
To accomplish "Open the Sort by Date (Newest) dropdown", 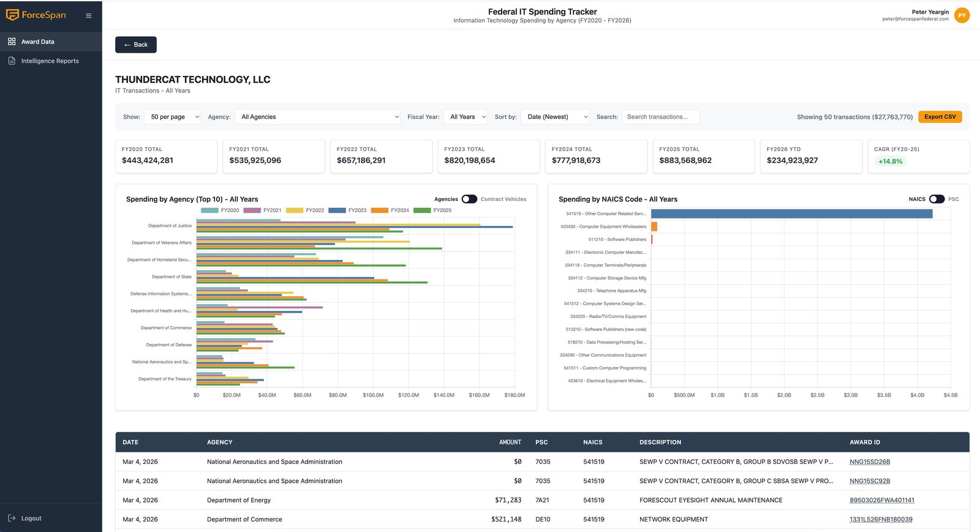I will click(x=555, y=116).
